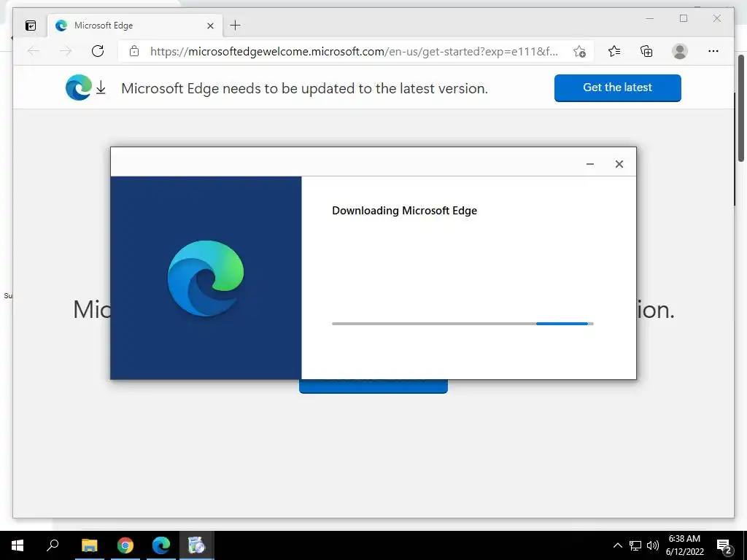Click Edge logo in the update banner
The width and height of the screenshot is (747, 560).
point(79,87)
